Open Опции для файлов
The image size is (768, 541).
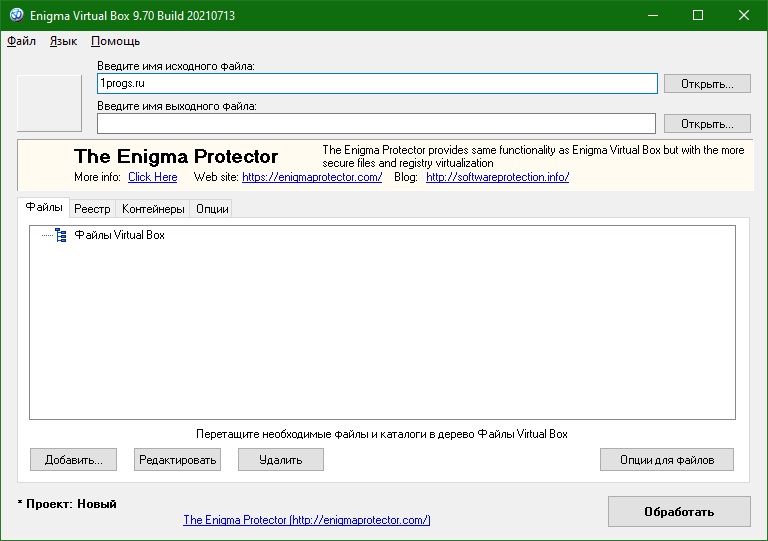coord(667,460)
